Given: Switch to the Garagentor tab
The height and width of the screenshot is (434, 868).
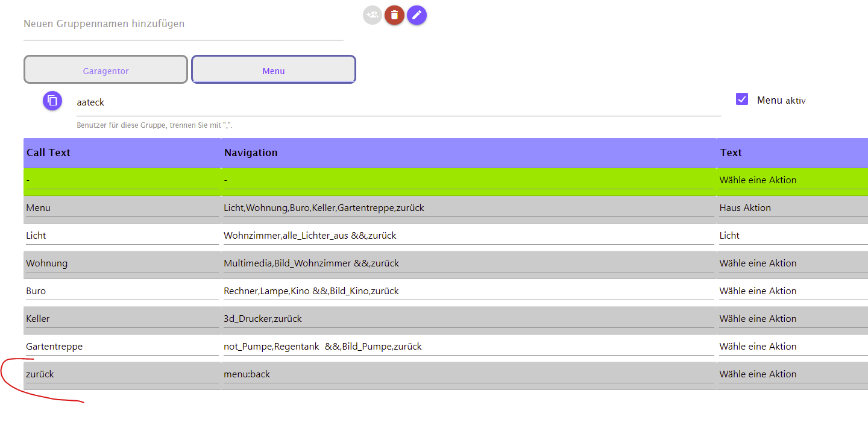Looking at the screenshot, I should [106, 69].
